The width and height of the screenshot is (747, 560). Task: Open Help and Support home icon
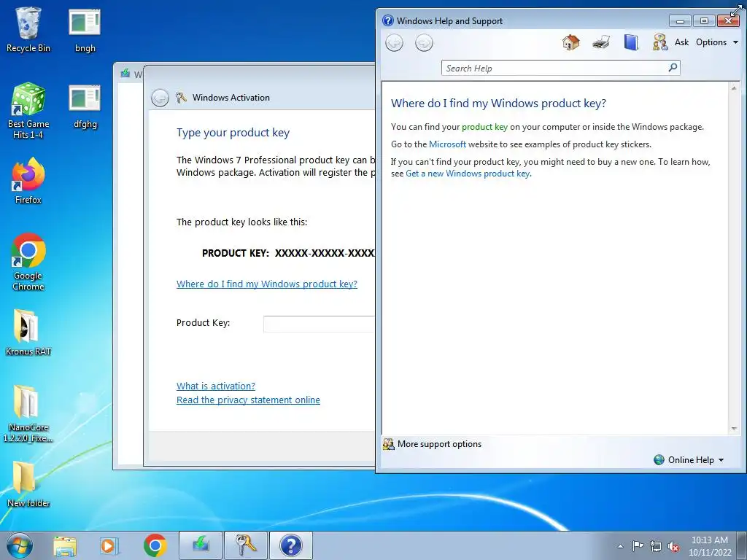(x=570, y=42)
